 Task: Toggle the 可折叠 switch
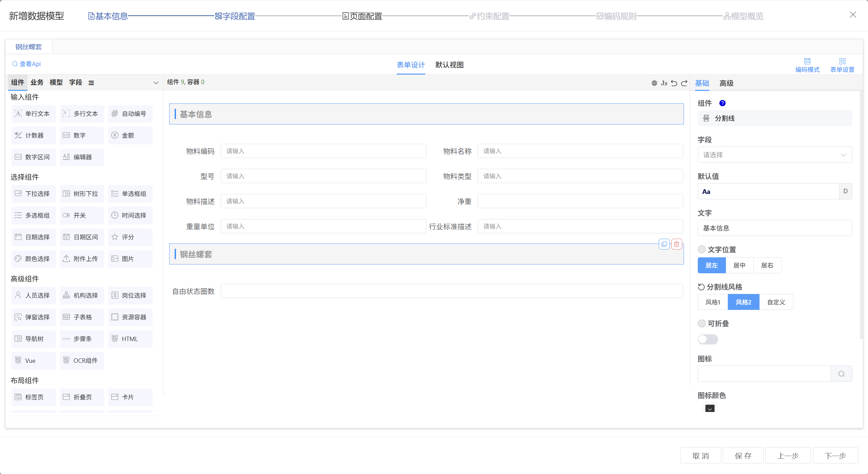coord(708,339)
